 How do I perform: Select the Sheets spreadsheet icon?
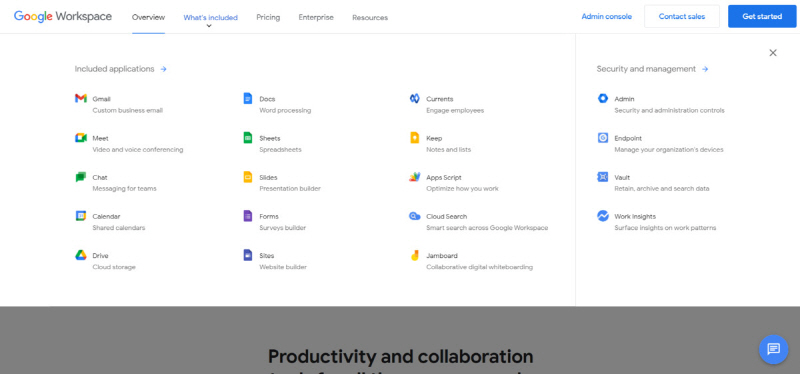tap(247, 138)
